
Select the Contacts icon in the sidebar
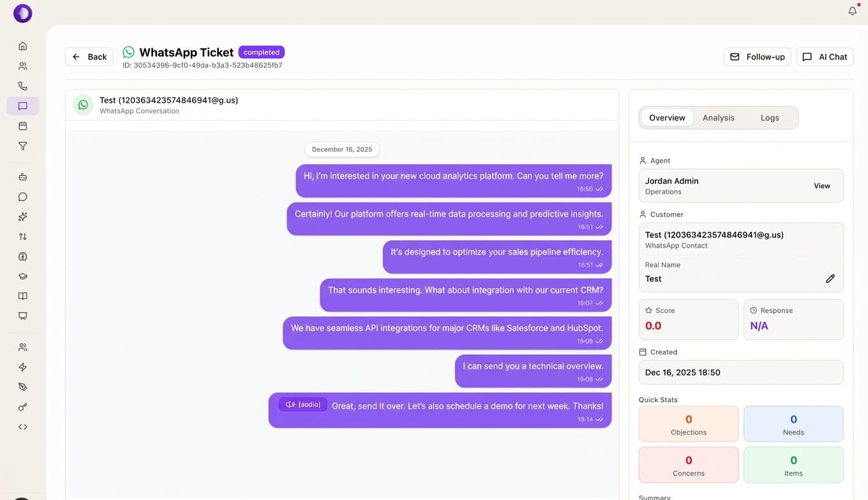click(x=22, y=66)
